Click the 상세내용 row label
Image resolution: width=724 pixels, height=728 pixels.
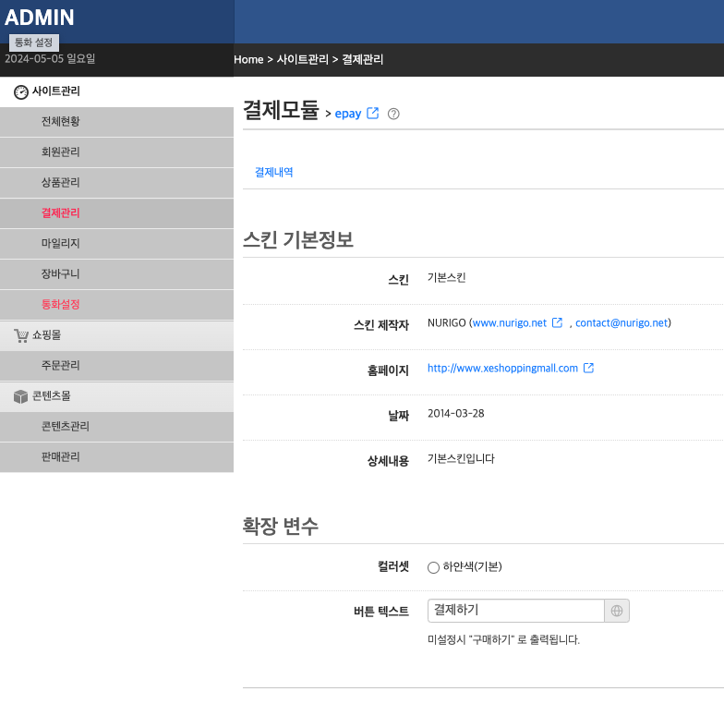(x=388, y=461)
